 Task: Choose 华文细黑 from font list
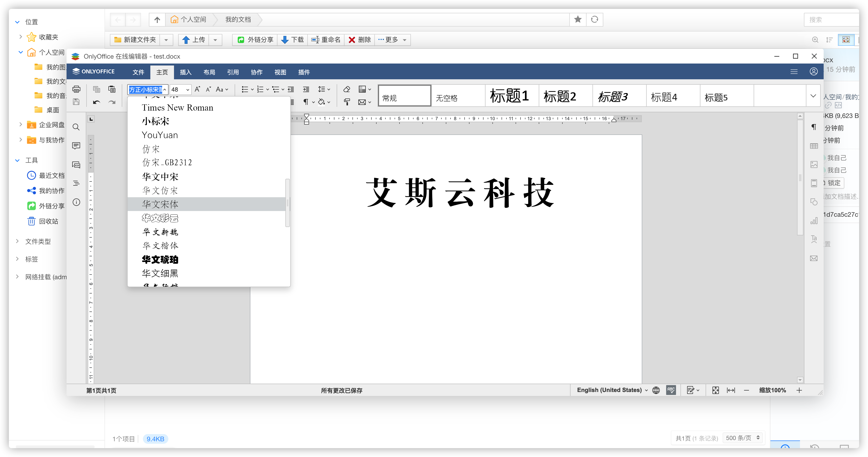[x=160, y=273]
